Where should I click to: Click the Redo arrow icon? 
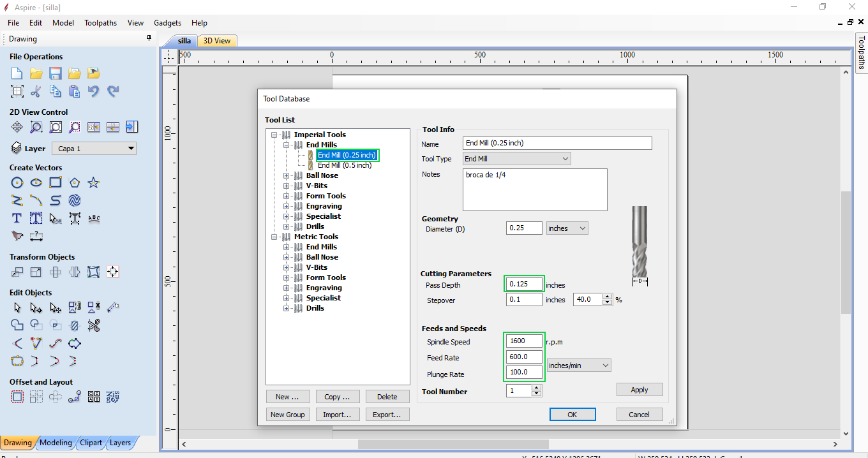[x=113, y=91]
